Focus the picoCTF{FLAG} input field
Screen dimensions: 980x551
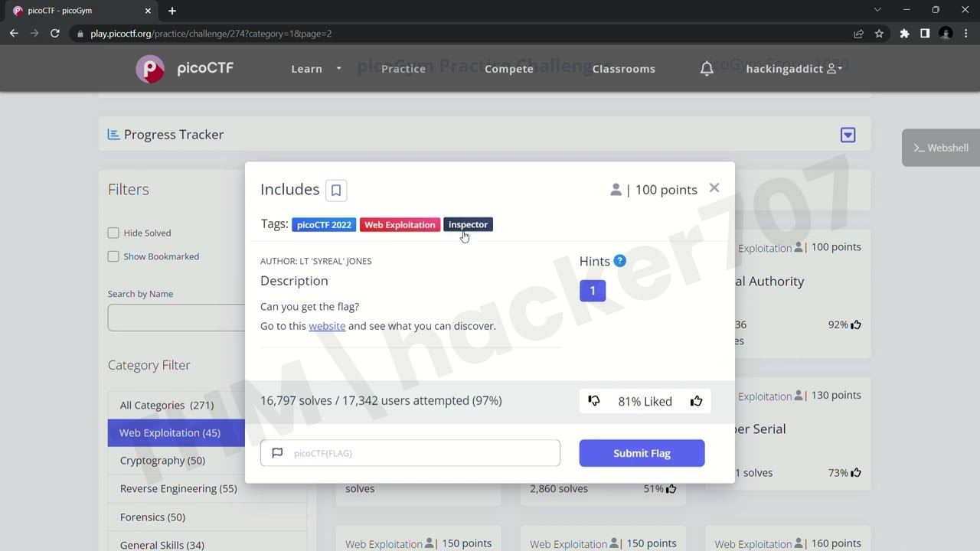click(x=410, y=453)
